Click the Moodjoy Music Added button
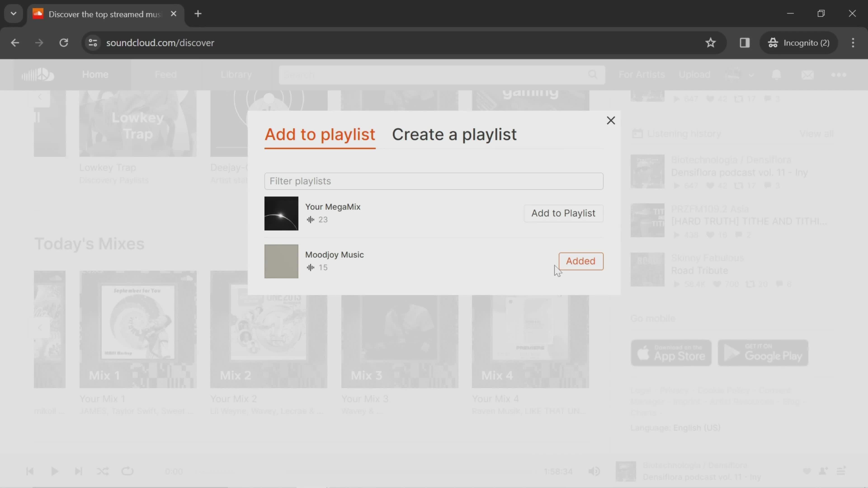The height and width of the screenshot is (488, 868). click(x=581, y=261)
